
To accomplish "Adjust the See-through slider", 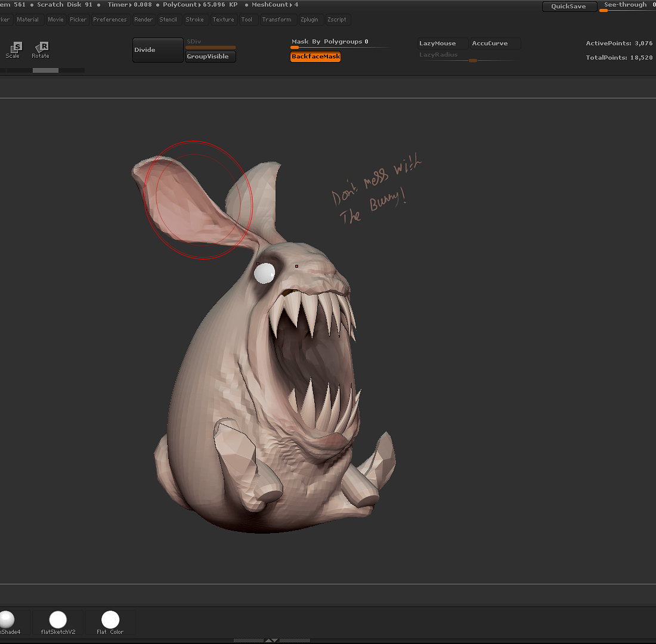I will [627, 7].
